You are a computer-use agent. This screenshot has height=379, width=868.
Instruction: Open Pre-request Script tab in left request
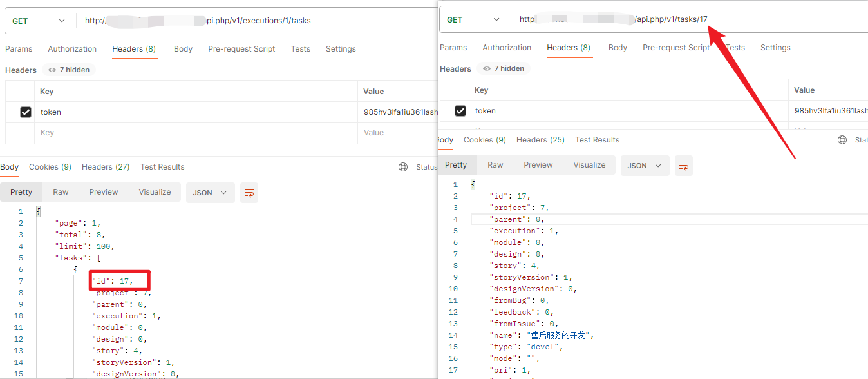pos(241,49)
